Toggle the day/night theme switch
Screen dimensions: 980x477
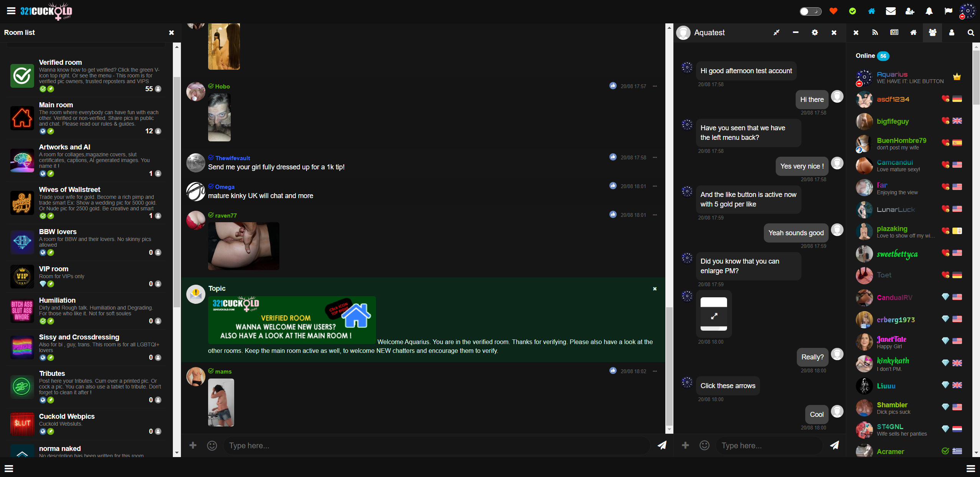coord(810,11)
